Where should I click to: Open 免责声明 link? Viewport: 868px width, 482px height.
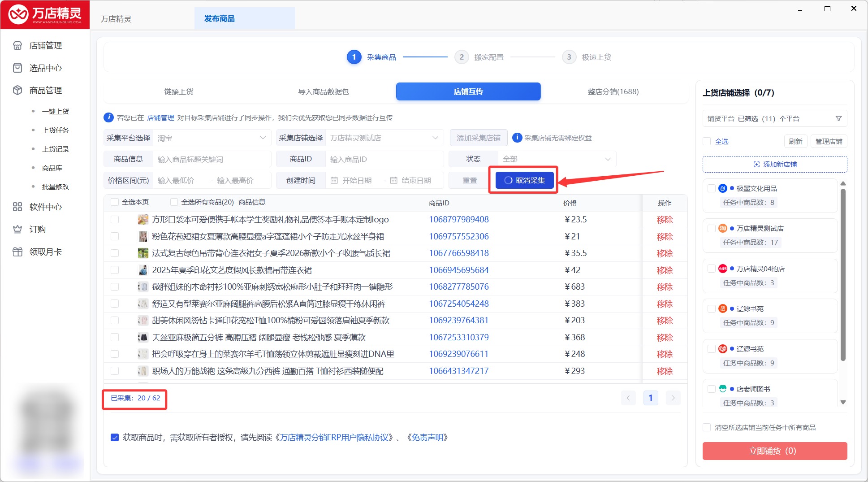427,437
